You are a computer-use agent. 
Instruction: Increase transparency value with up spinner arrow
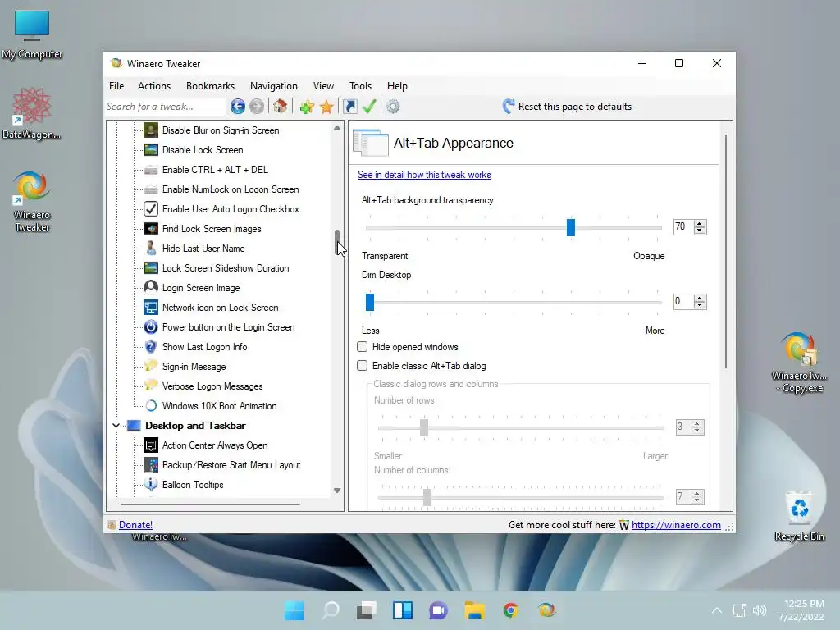click(699, 223)
